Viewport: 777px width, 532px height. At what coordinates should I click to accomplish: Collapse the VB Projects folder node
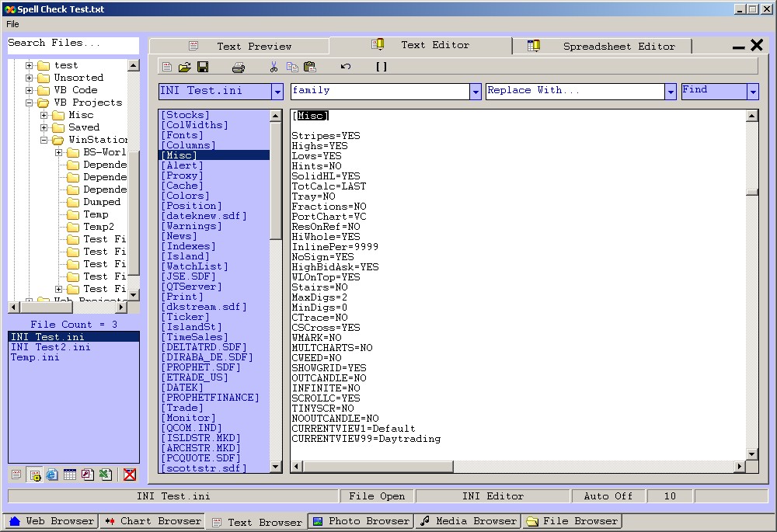coord(30,103)
